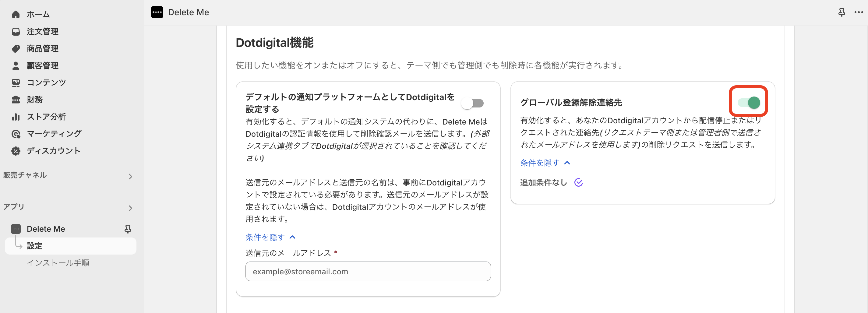The image size is (868, 313).
Task: Expand the アプリ section chevron
Action: (x=130, y=208)
